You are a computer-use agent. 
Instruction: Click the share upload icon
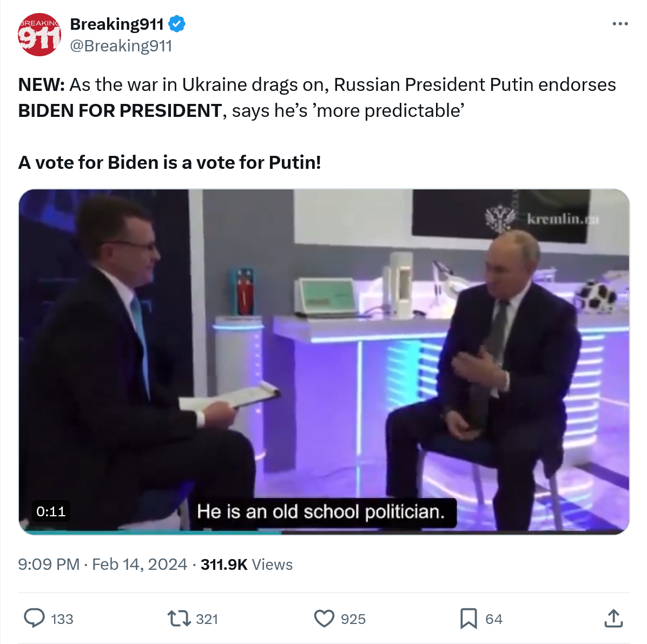pos(613,618)
